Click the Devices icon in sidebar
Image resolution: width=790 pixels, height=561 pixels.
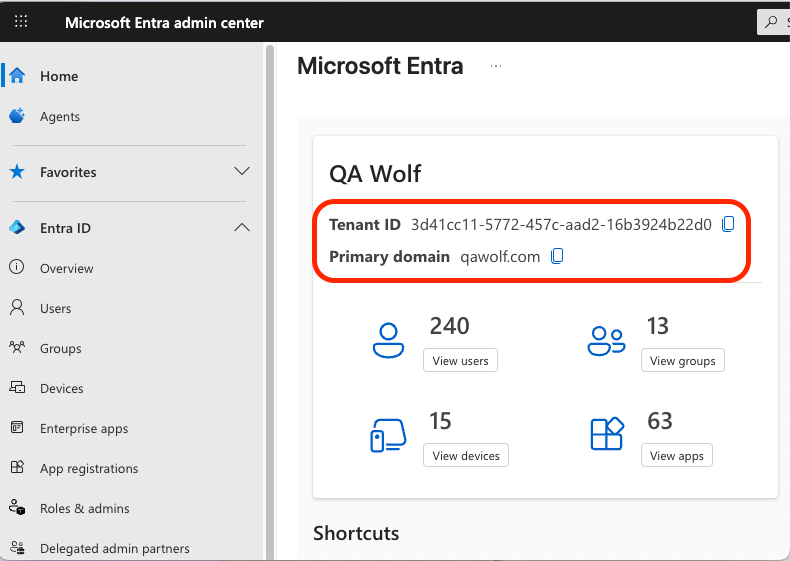click(x=17, y=387)
